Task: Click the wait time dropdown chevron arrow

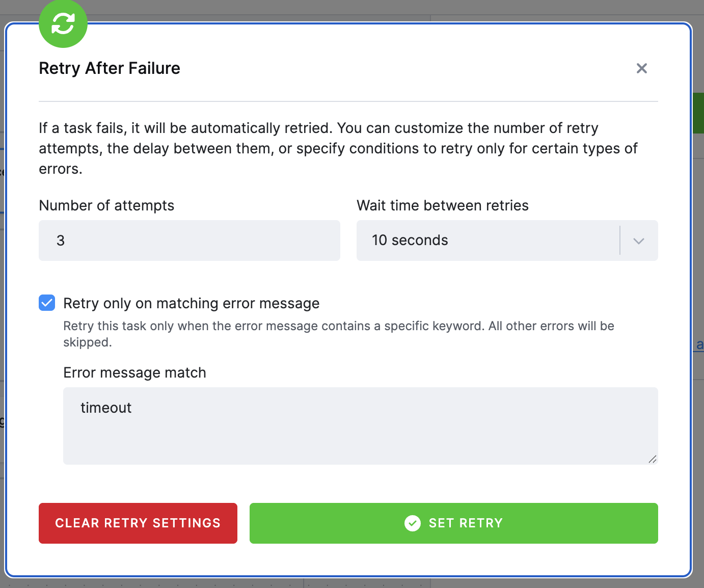Action: [639, 240]
